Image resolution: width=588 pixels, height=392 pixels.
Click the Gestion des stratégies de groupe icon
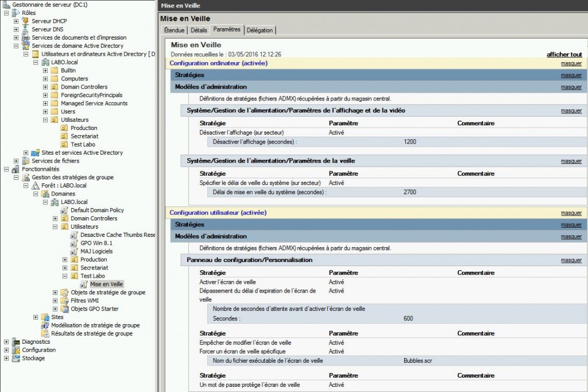(25, 177)
